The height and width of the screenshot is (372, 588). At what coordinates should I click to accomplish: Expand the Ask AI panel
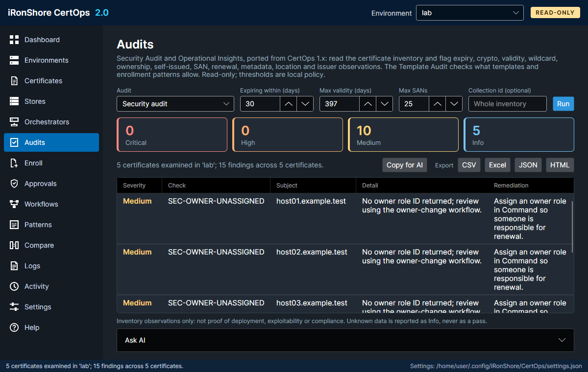click(345, 340)
